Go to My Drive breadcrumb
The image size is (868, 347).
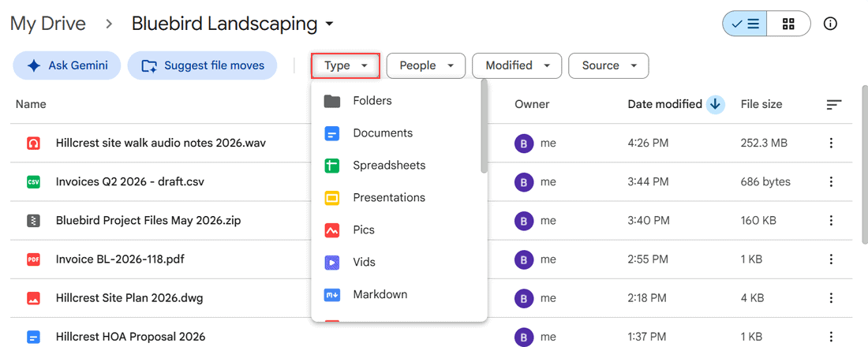[48, 24]
